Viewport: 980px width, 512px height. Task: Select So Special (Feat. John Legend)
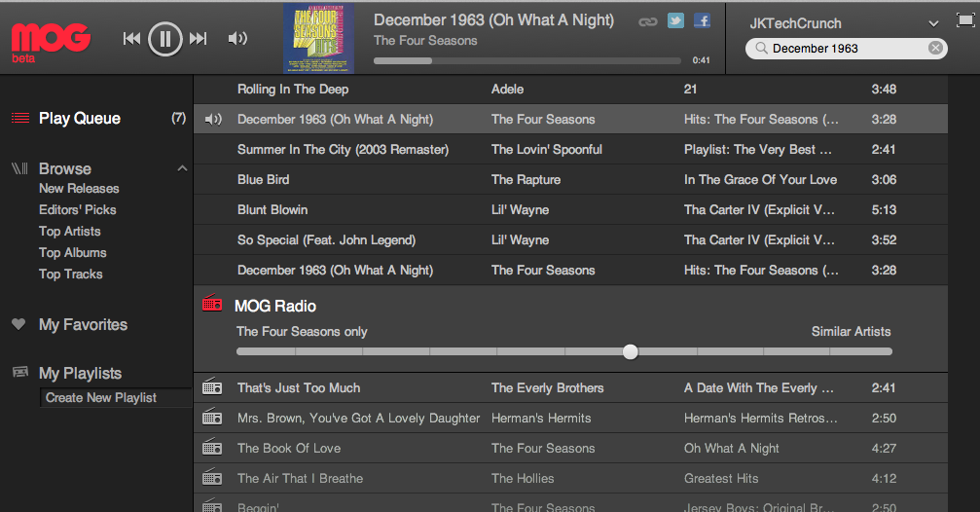click(326, 240)
